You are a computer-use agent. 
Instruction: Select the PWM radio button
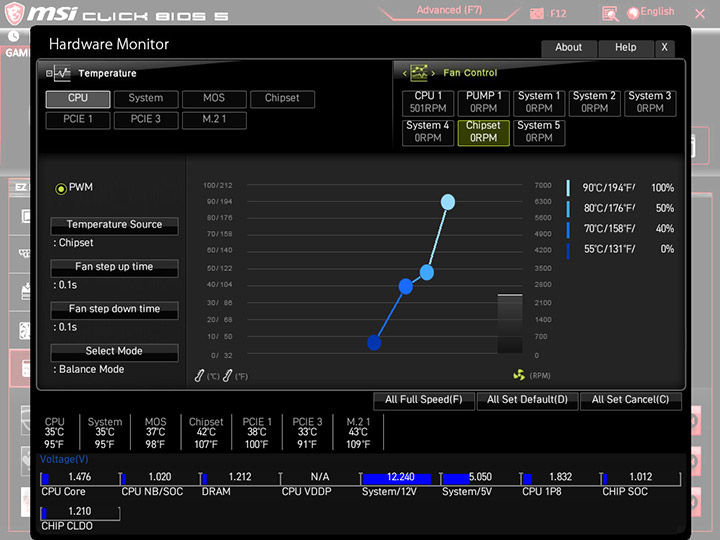61,188
